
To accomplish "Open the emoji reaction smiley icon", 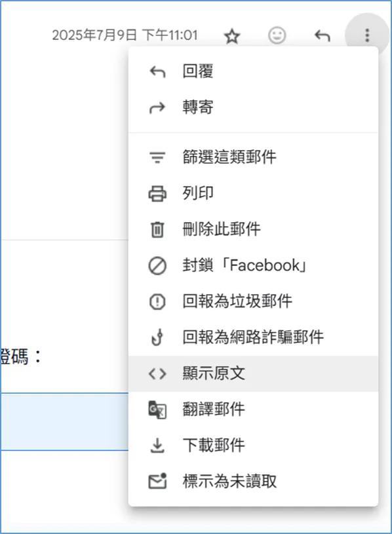I will pyautogui.click(x=277, y=36).
